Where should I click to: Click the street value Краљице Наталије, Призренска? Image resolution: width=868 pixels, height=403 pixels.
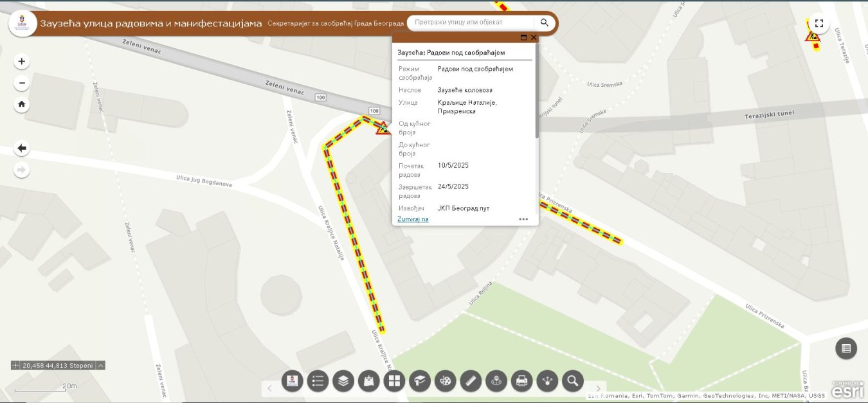(467, 107)
